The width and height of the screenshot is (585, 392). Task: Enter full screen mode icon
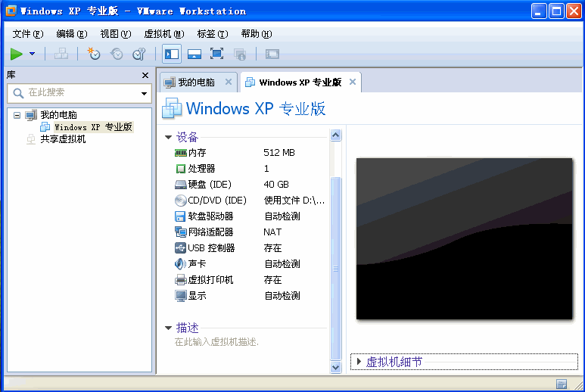point(216,54)
